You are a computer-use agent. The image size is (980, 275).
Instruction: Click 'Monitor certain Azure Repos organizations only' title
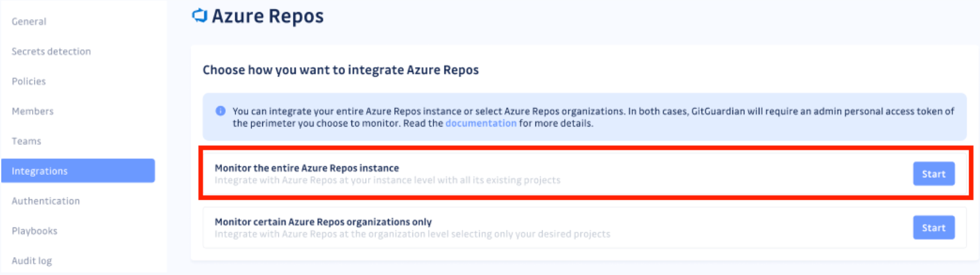click(323, 222)
